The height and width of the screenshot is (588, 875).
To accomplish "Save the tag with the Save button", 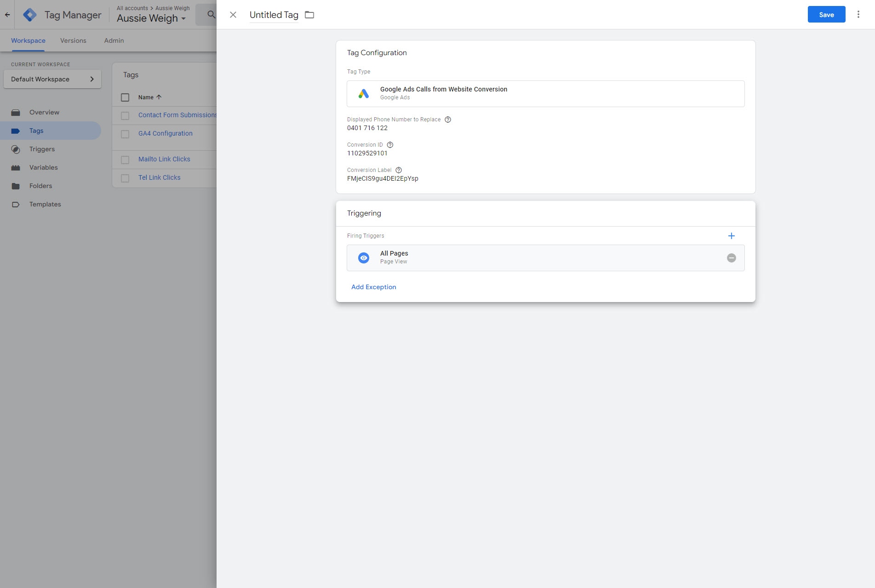I will pos(826,15).
